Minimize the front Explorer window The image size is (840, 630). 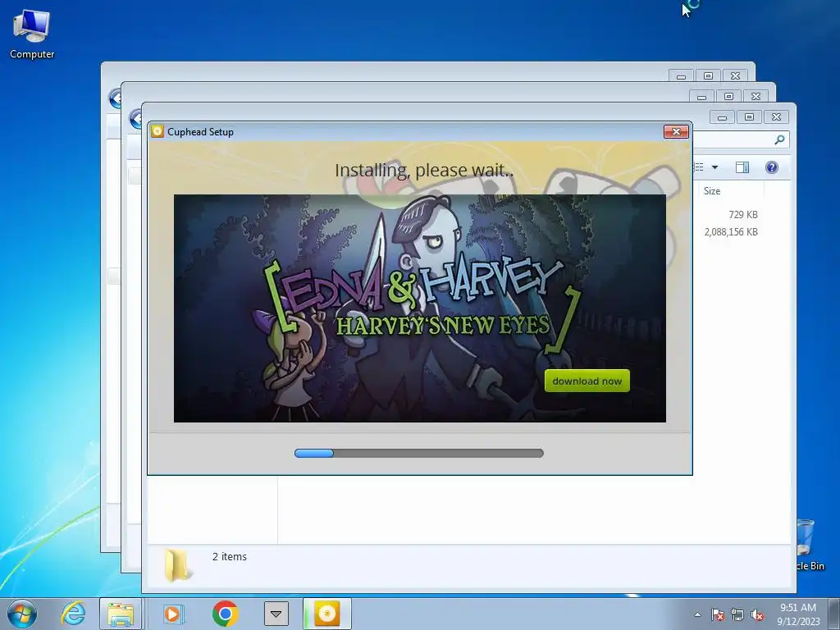(722, 116)
